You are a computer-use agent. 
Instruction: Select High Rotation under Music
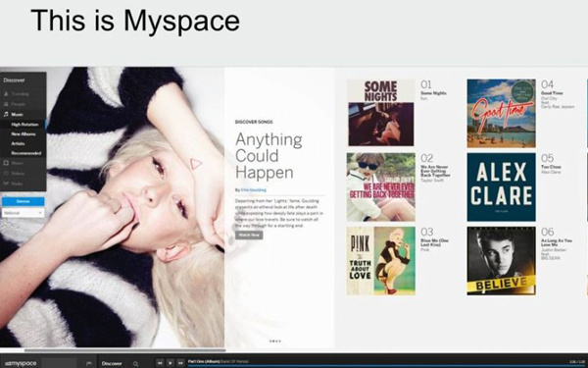coord(24,125)
